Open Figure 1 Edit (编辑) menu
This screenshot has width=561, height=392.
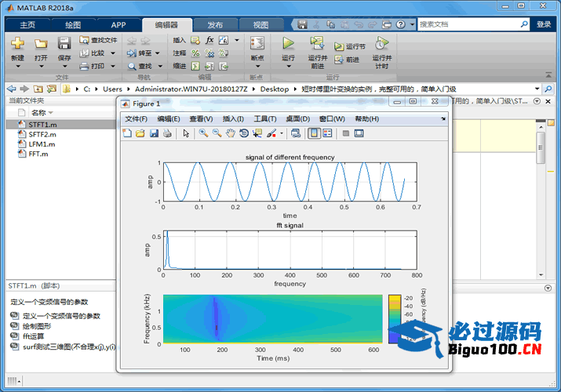pos(169,118)
